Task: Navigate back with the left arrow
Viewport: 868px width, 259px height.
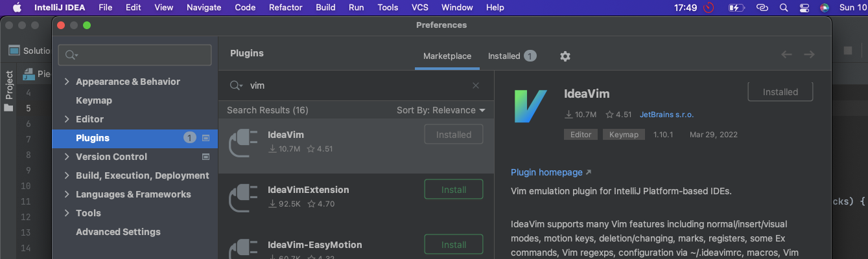Action: 786,54
